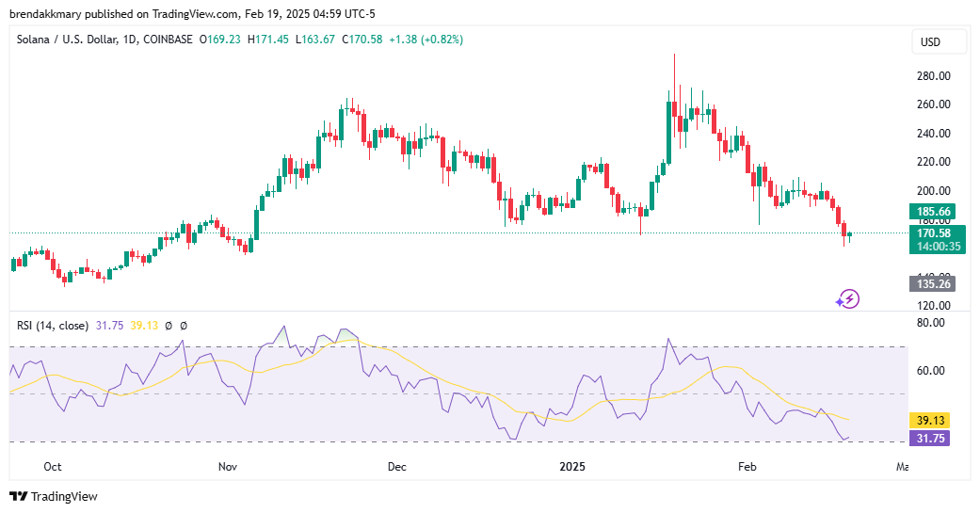Click the 2025 label on time axis

click(x=572, y=466)
